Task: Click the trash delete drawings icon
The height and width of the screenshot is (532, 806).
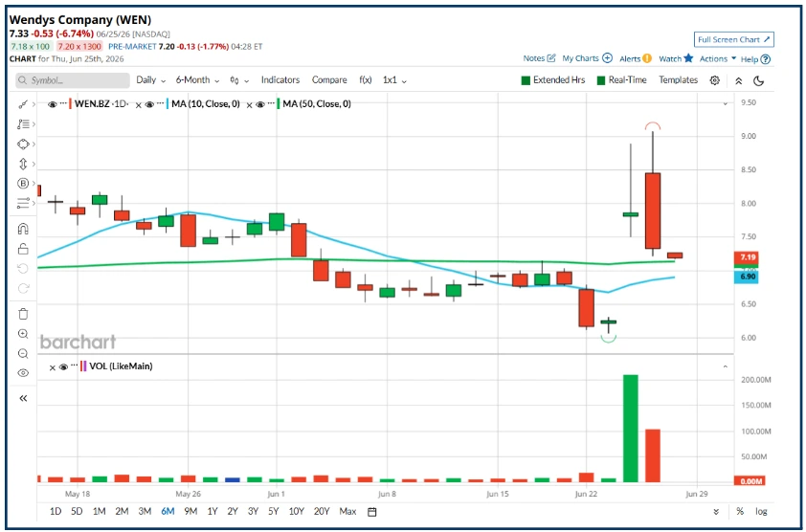Action: coord(23,314)
